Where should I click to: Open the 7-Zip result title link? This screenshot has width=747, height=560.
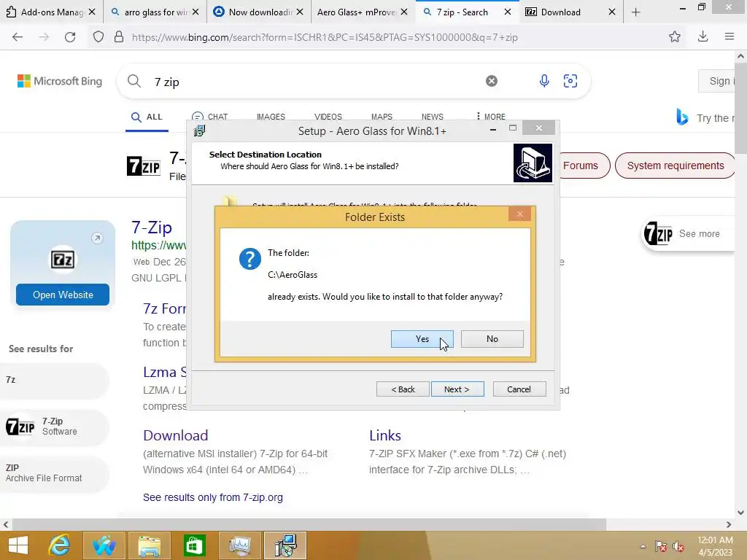(152, 227)
